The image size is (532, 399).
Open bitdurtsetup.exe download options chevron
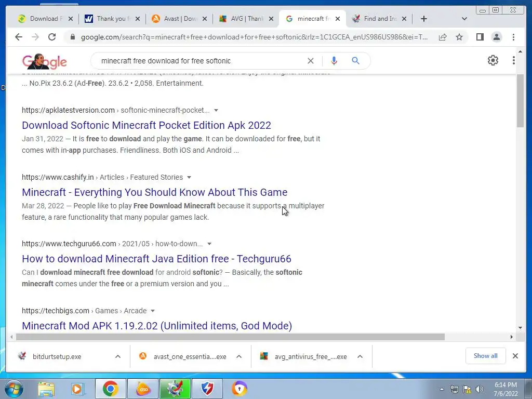[118, 356]
